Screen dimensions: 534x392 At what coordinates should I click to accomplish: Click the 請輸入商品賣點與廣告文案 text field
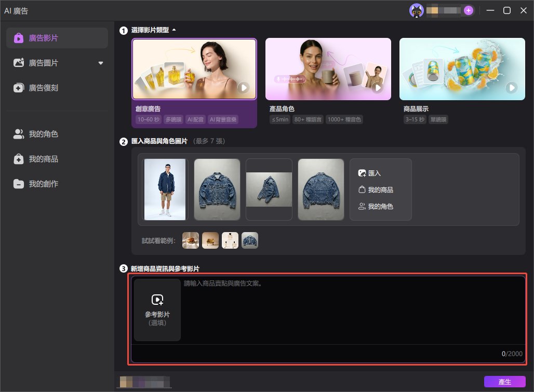(353, 309)
